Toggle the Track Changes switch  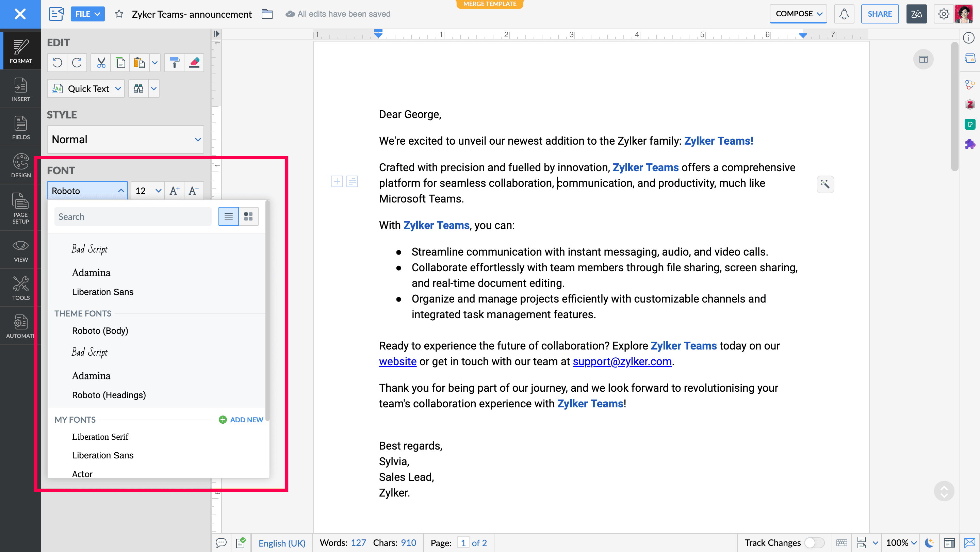tap(814, 543)
